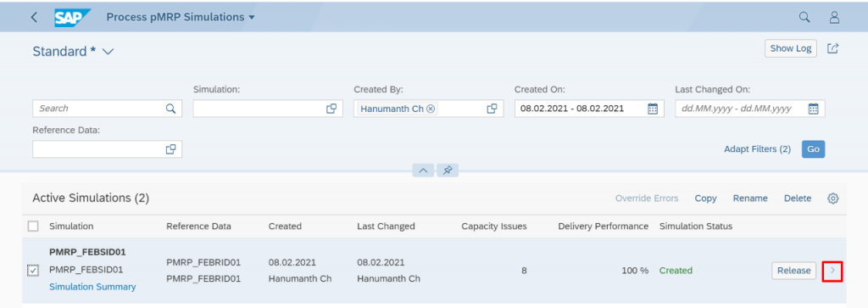Open table settings gear icon

coord(832,199)
